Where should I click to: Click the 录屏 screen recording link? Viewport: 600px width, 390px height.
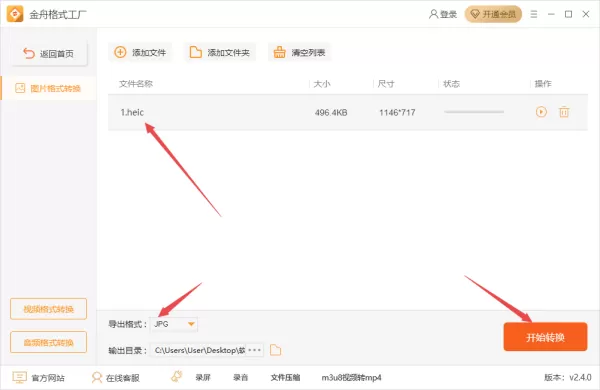click(203, 378)
